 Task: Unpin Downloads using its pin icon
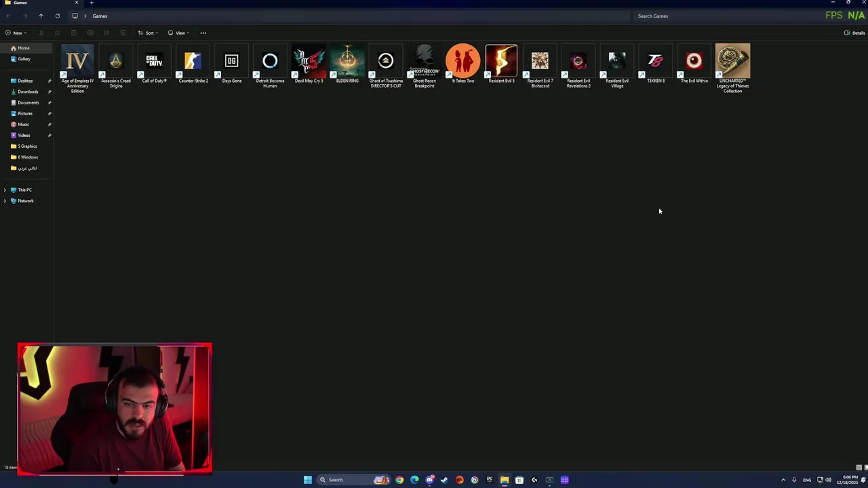[x=50, y=91]
